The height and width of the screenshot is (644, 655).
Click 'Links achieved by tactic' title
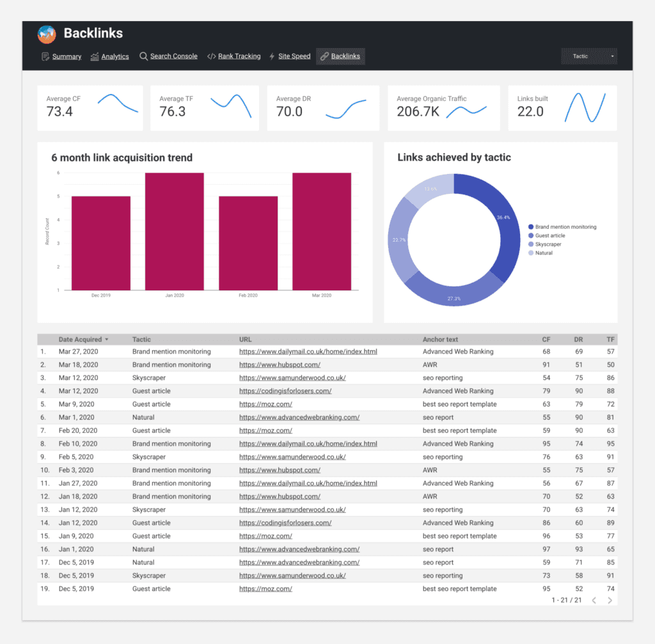(x=454, y=157)
